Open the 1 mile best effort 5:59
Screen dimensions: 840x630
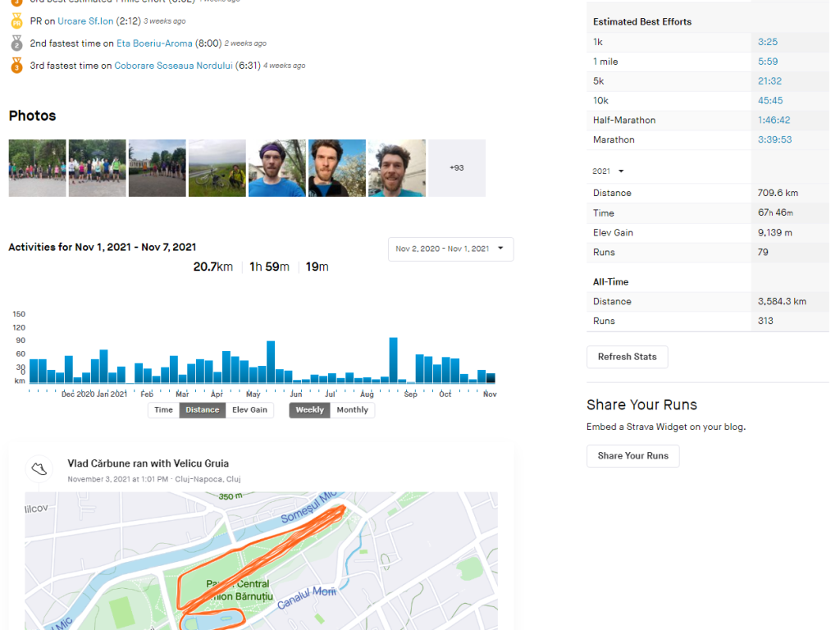click(768, 62)
